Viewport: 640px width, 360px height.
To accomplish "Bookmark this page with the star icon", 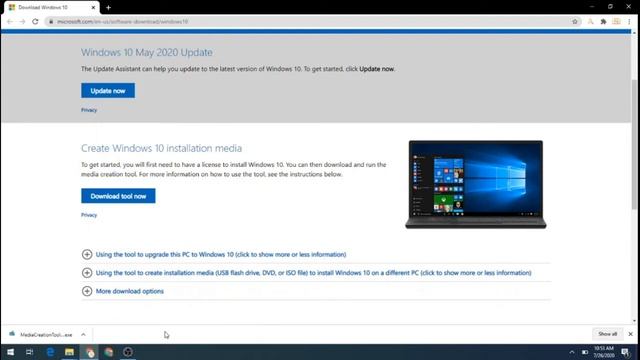I will 575,21.
